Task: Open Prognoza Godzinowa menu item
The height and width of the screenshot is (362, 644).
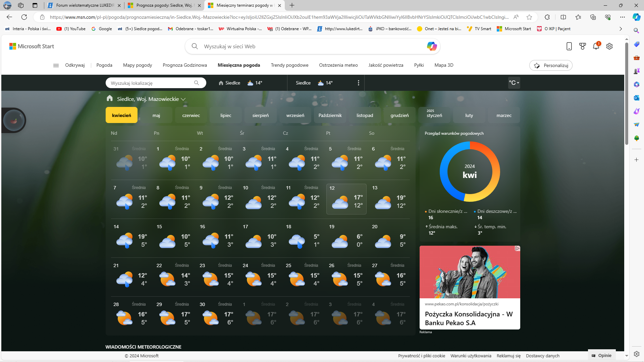Action: [x=185, y=65]
